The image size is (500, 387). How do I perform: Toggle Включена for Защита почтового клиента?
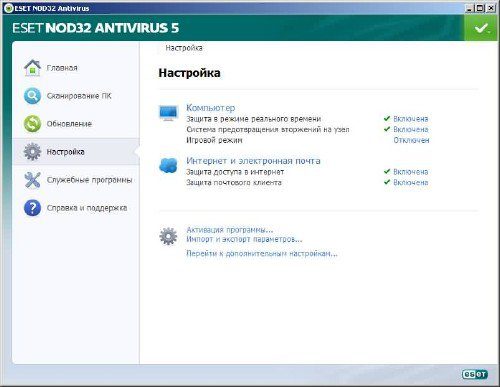[x=411, y=182]
